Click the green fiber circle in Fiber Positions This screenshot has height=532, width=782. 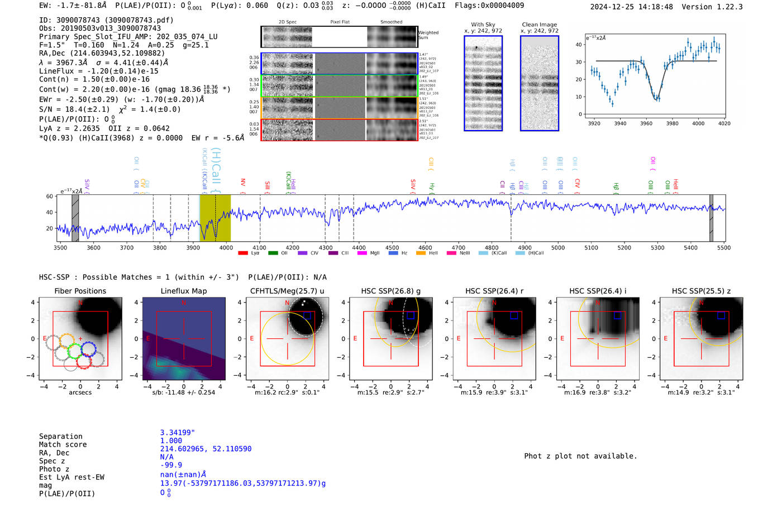[x=75, y=351]
